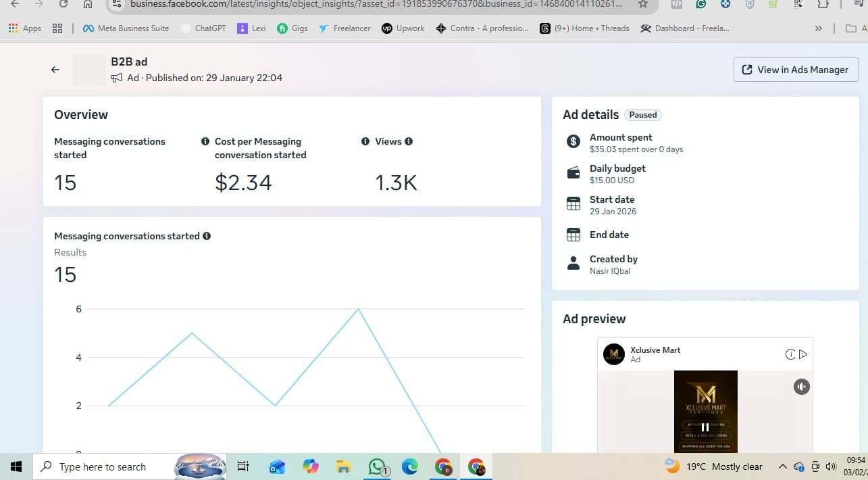Open Outlook from the taskbar

[278, 466]
